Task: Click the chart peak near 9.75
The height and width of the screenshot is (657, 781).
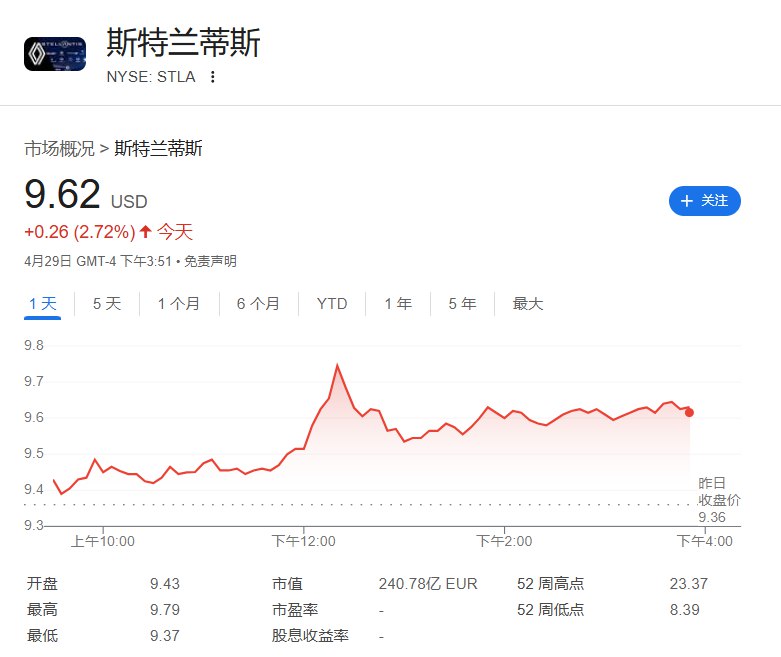Action: point(337,366)
